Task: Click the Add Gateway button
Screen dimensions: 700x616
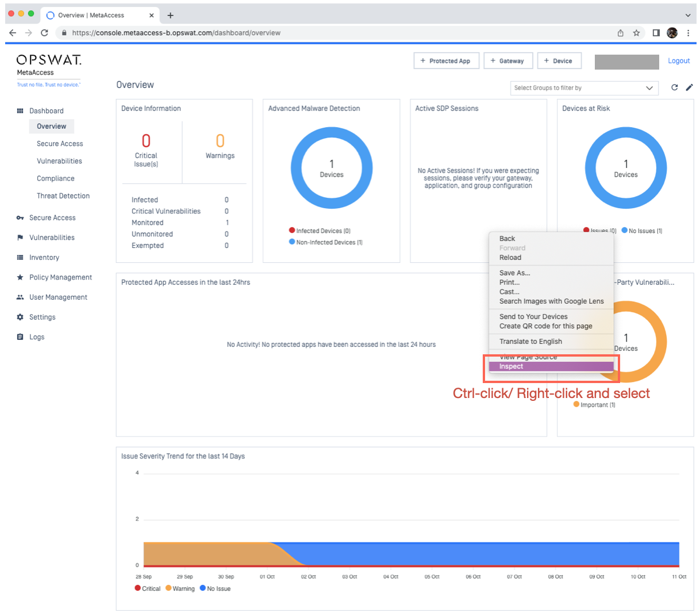Action: tap(508, 61)
